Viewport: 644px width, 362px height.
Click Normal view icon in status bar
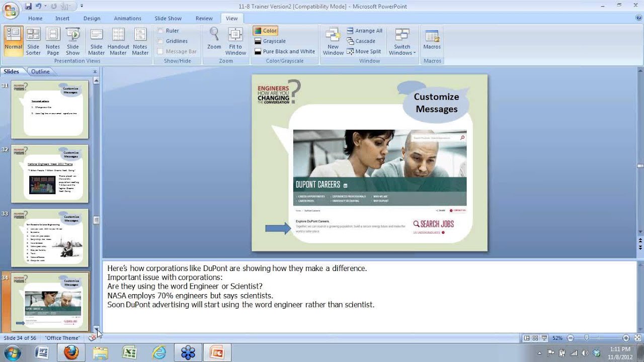pos(526,338)
